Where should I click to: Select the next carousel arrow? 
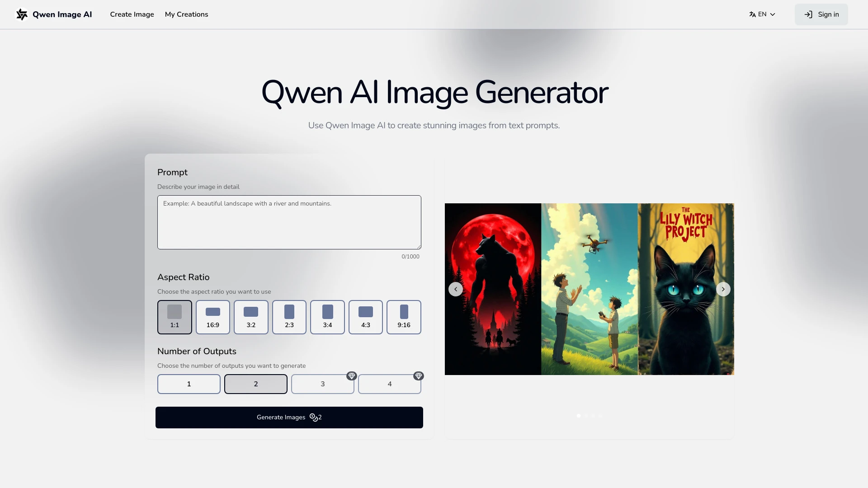tap(722, 289)
